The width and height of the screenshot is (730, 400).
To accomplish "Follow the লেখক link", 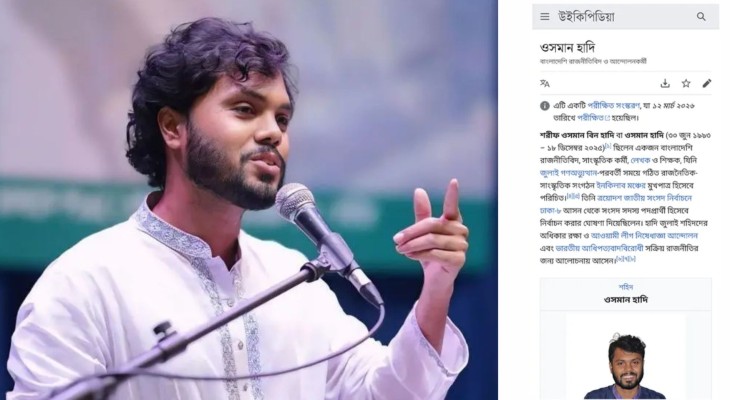I will (x=640, y=160).
